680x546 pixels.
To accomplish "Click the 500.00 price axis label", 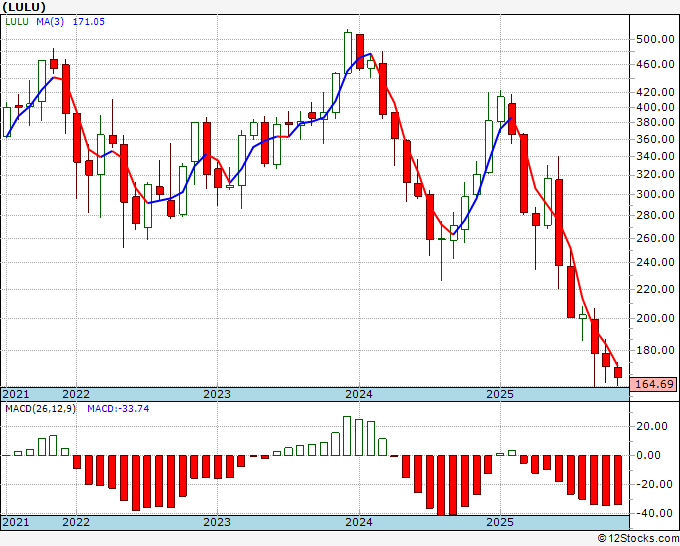I will tap(655, 39).
